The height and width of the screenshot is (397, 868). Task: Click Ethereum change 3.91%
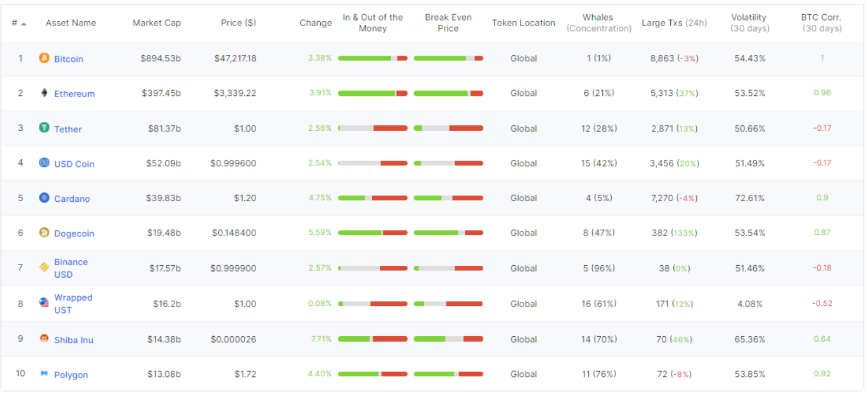[320, 93]
